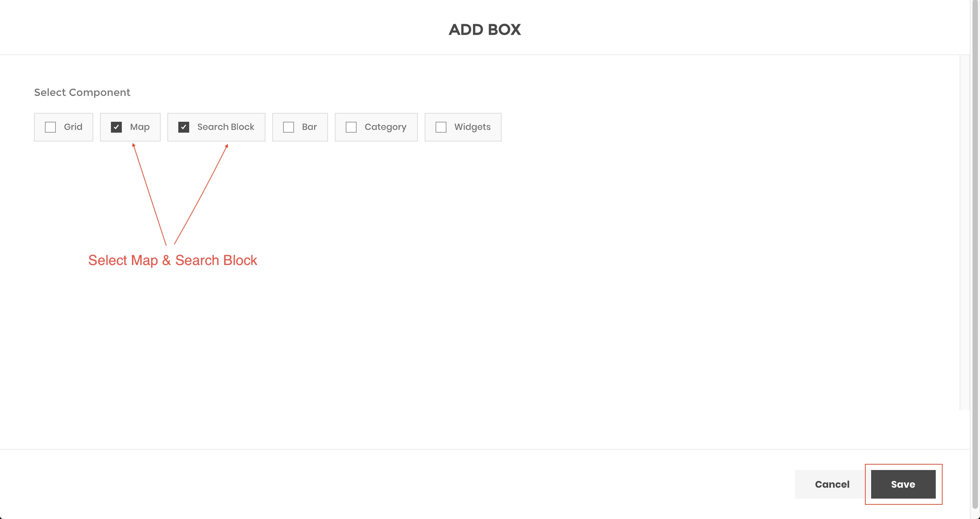The image size is (980, 519).
Task: Click the Category option label text
Action: pyautogui.click(x=386, y=127)
